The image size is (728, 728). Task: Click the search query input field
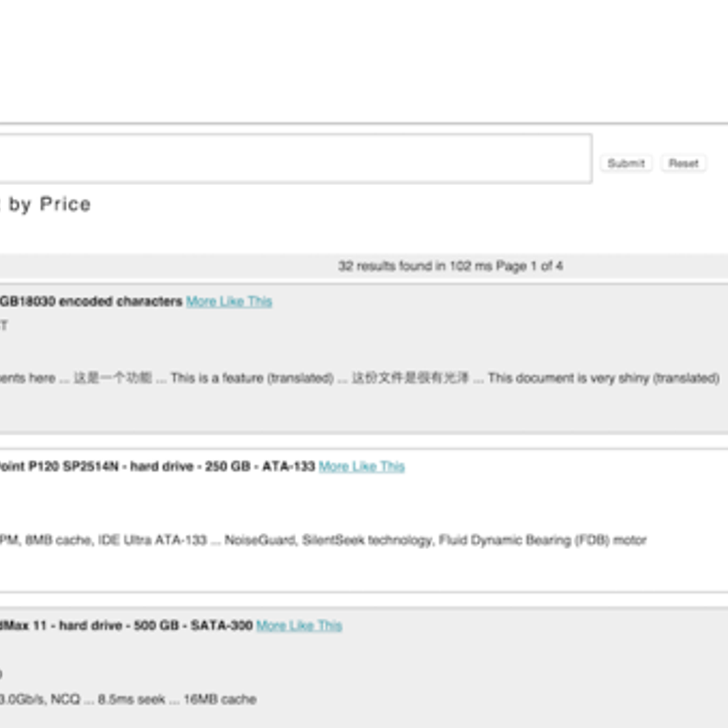pos(291,158)
